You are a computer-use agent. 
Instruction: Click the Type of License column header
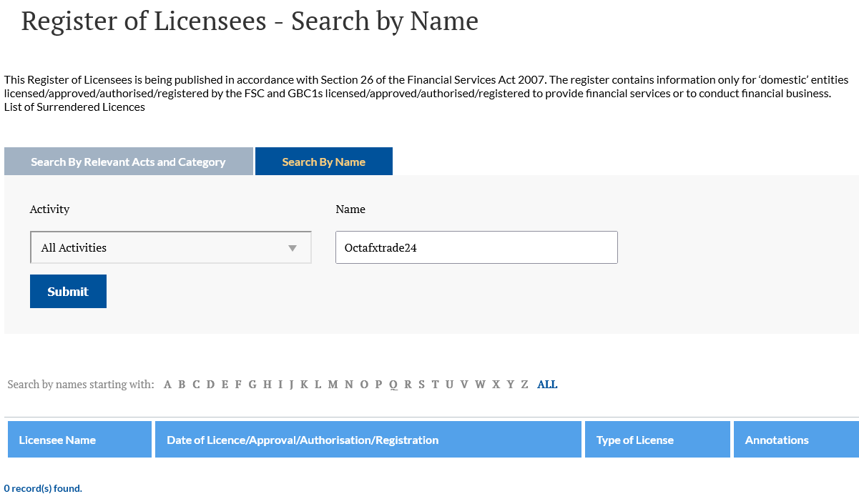click(x=657, y=440)
